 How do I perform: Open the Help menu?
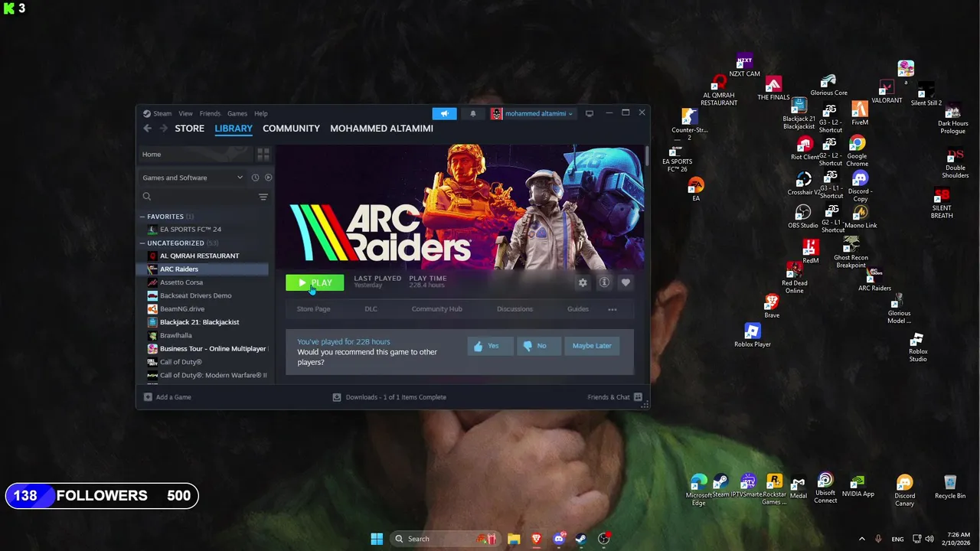coord(260,113)
